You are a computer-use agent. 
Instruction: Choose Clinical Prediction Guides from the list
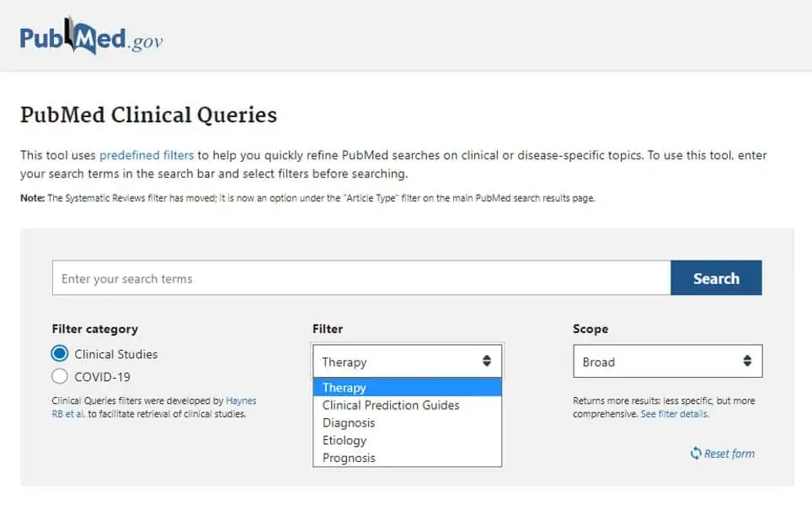391,406
